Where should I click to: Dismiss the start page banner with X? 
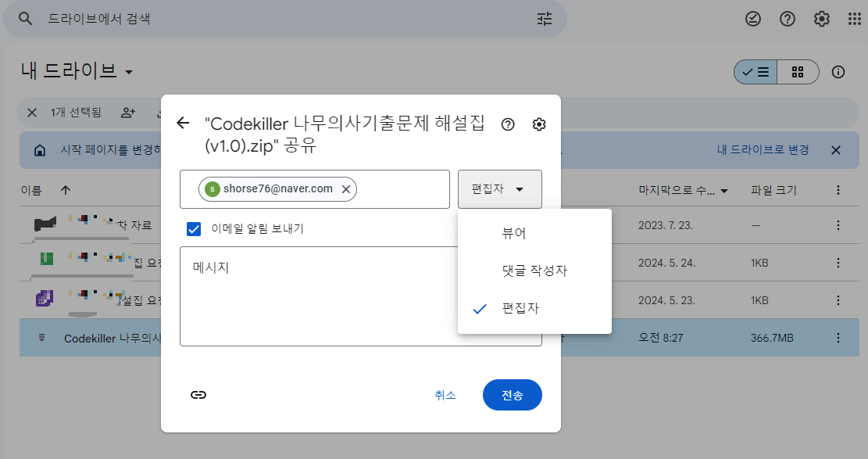coord(836,150)
